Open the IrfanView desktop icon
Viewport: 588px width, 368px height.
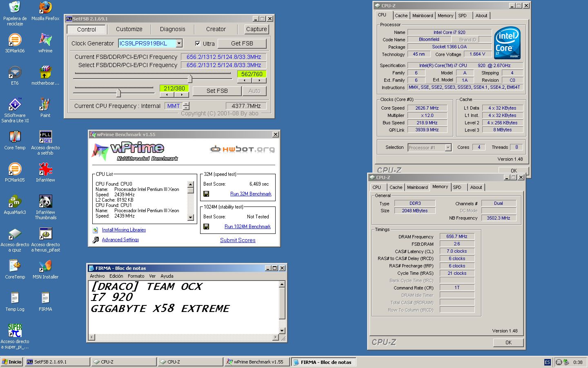pos(45,169)
